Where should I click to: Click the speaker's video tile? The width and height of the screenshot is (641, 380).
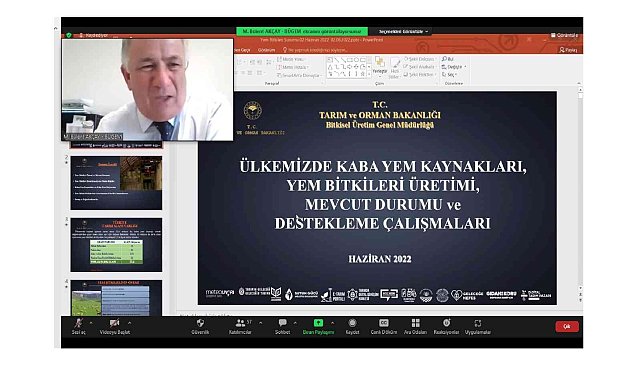[x=147, y=89]
